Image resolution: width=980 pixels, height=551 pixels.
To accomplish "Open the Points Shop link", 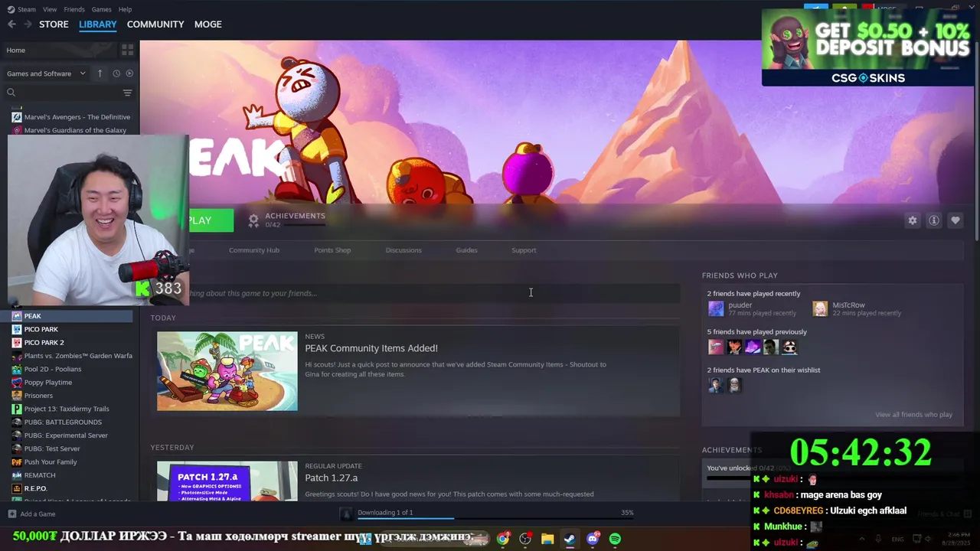I will click(332, 250).
